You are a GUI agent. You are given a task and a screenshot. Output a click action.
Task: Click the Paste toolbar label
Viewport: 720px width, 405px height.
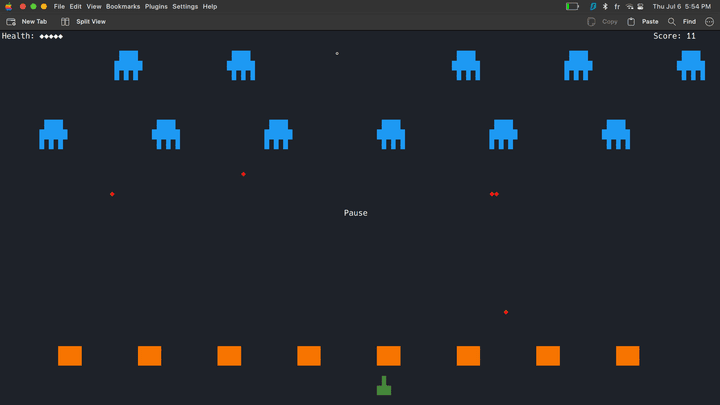coord(650,22)
